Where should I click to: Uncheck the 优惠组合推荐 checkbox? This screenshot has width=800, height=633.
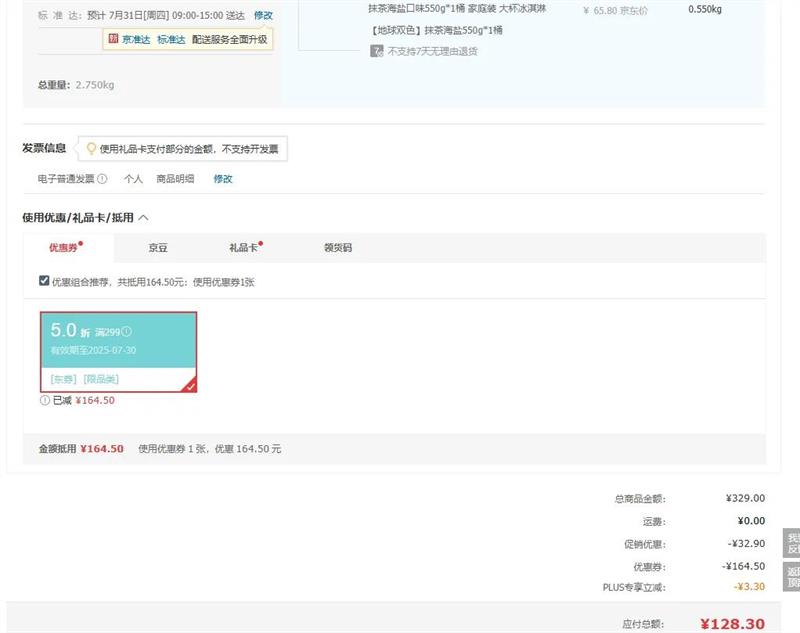pyautogui.click(x=44, y=281)
